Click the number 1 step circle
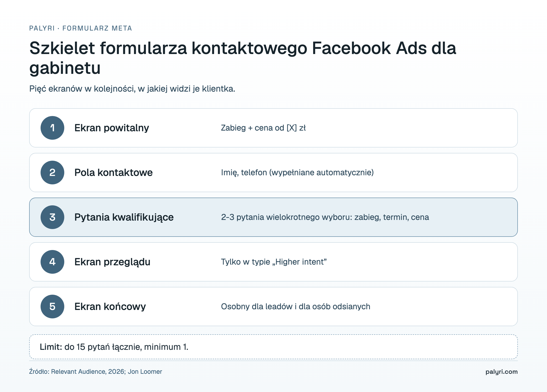Screen dimensions: 547x392 coord(52,128)
